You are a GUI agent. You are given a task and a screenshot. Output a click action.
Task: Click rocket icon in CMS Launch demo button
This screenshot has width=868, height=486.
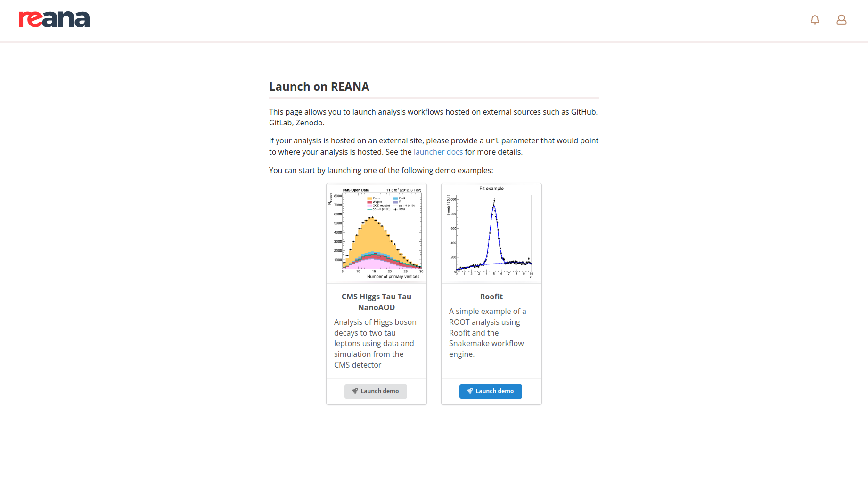click(355, 391)
